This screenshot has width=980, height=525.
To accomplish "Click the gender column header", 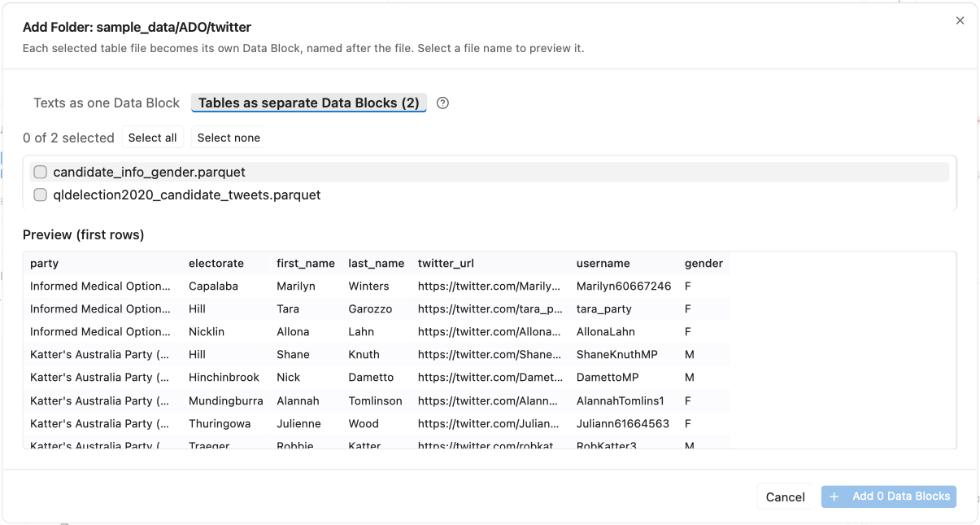I will [x=703, y=264].
